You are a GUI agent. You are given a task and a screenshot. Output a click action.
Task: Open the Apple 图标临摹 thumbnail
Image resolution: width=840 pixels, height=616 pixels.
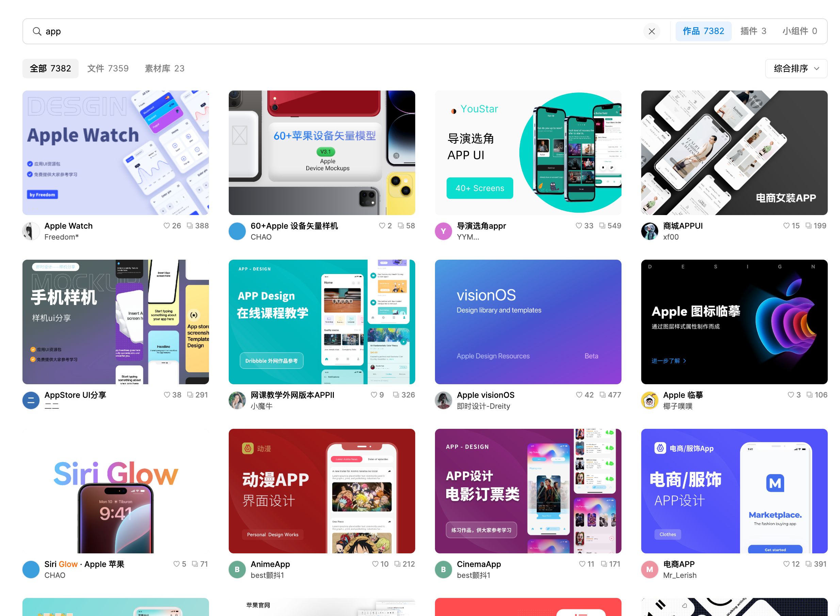734,321
